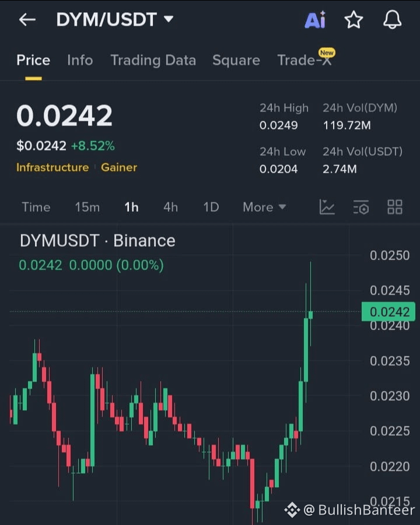The height and width of the screenshot is (525, 420).
Task: Add pair to favorites with star icon
Action: [x=353, y=20]
